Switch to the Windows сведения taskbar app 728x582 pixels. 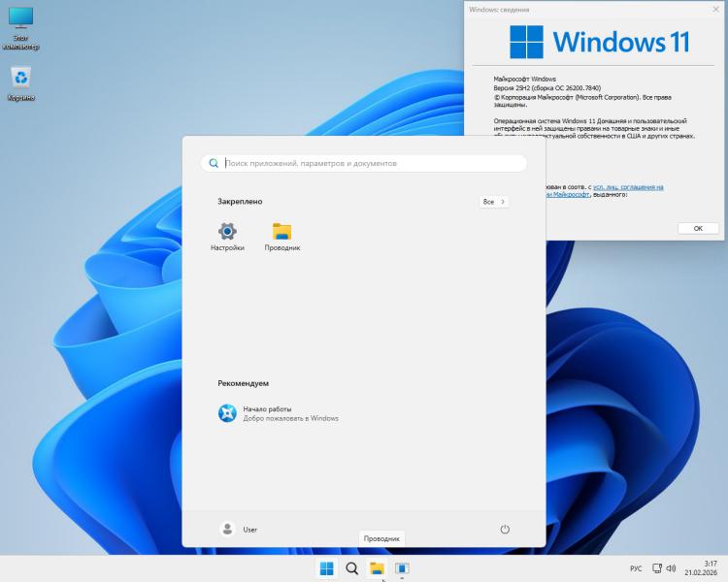pyautogui.click(x=402, y=568)
